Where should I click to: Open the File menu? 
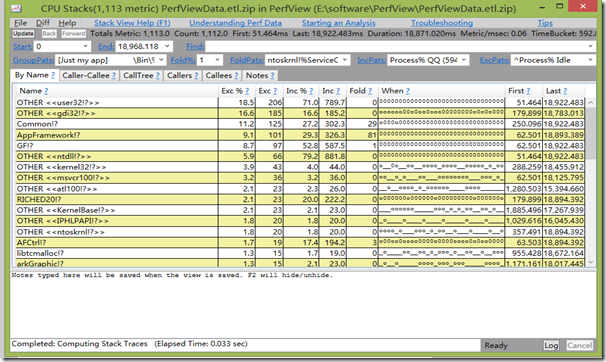click(x=20, y=23)
